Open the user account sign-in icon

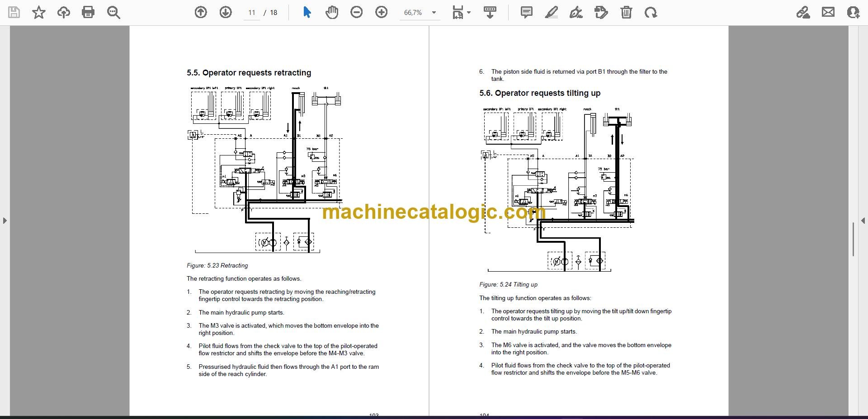point(853,13)
